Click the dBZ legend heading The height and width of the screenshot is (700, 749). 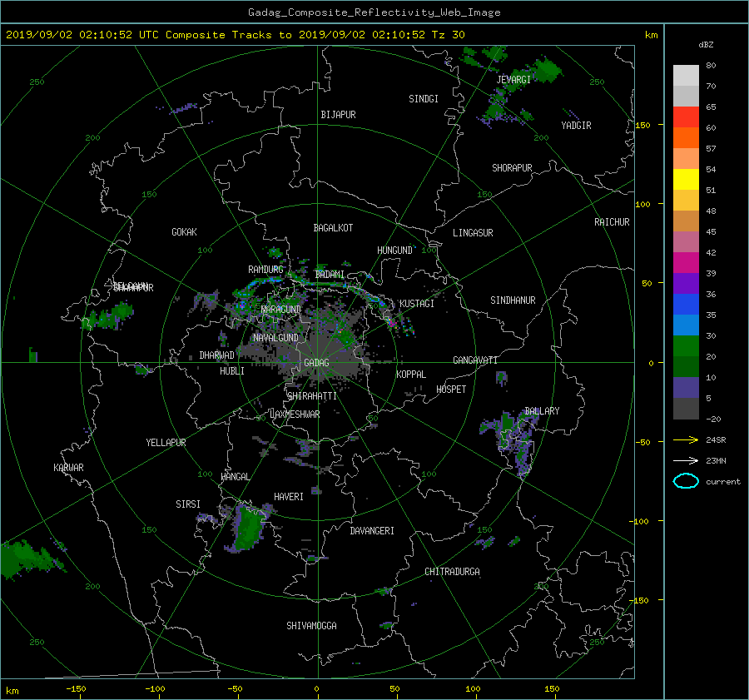706,45
